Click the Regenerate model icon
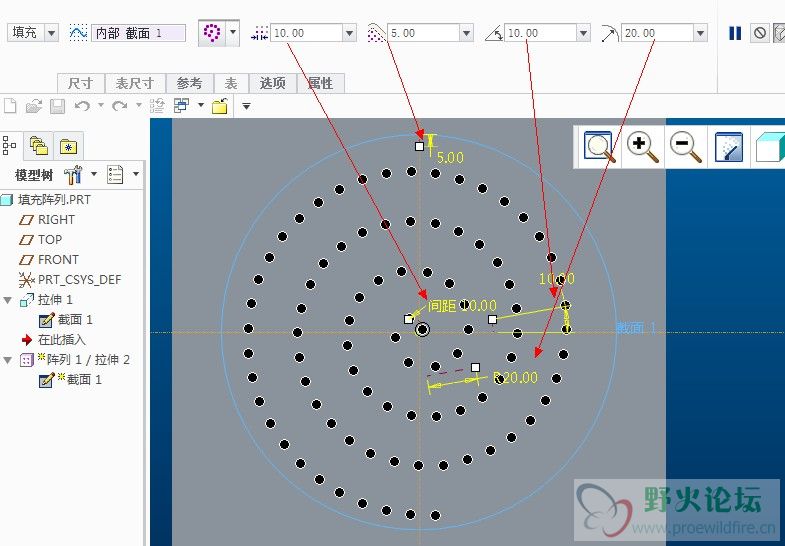Image resolution: width=785 pixels, height=546 pixels. pos(157,106)
